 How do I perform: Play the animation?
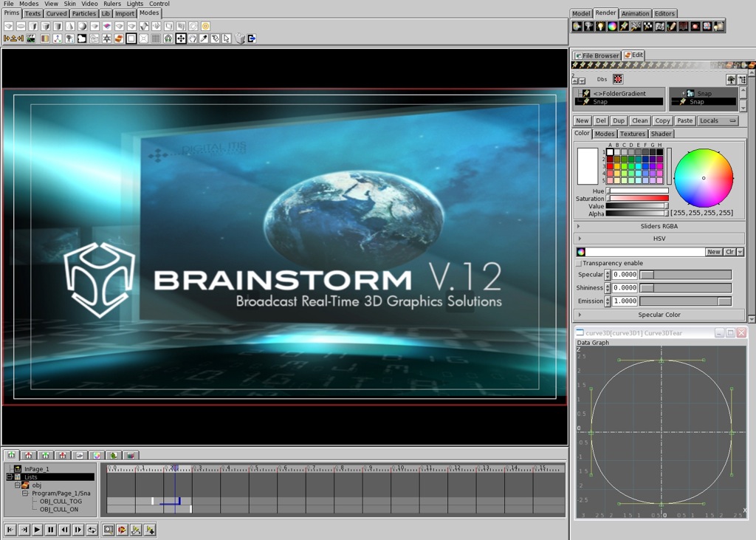[x=37, y=530]
